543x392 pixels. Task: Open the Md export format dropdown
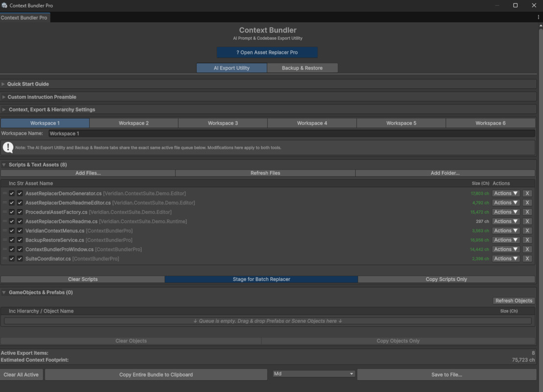(314, 374)
